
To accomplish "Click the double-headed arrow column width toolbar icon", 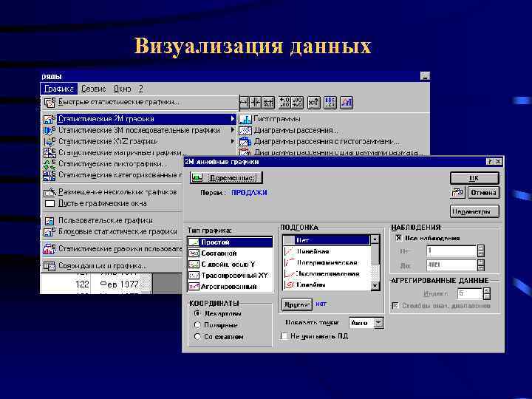I will [244, 102].
